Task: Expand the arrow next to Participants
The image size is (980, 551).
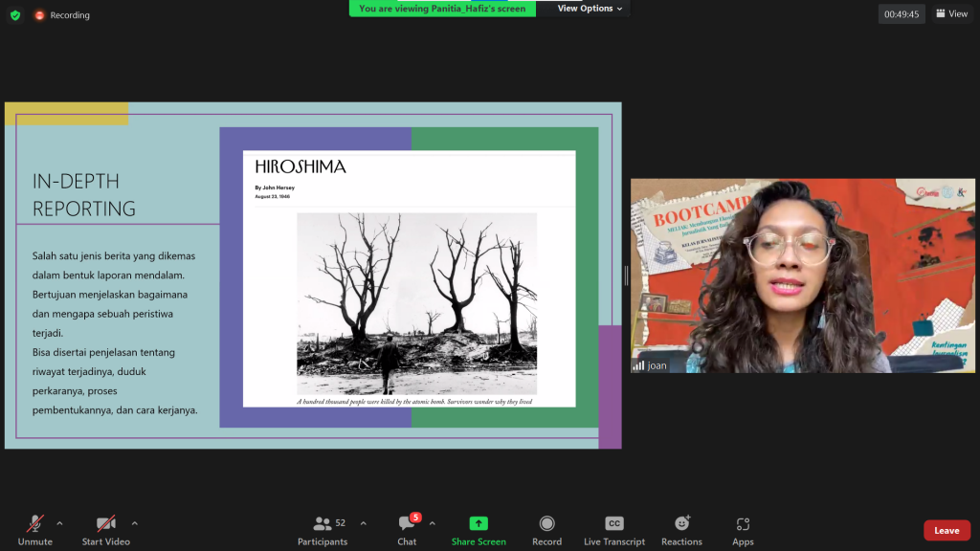Action: (x=363, y=523)
